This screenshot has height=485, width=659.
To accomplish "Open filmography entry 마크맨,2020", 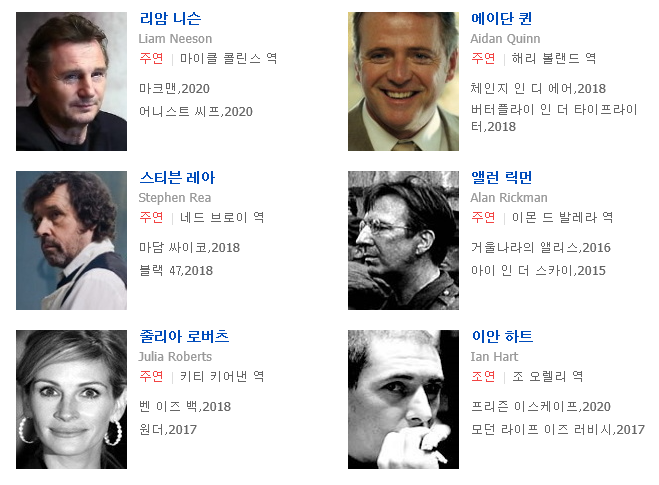I will [174, 89].
